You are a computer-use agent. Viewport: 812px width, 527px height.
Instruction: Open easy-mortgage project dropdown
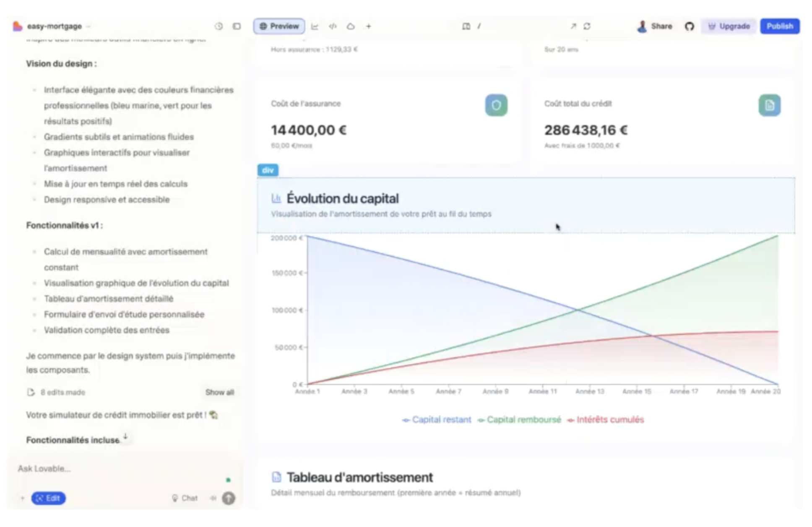[55, 26]
